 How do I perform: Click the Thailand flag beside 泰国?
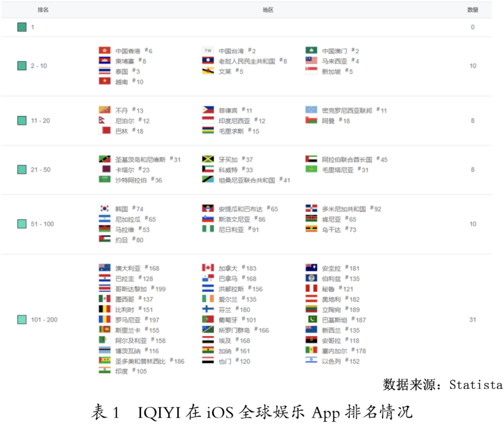tap(105, 71)
